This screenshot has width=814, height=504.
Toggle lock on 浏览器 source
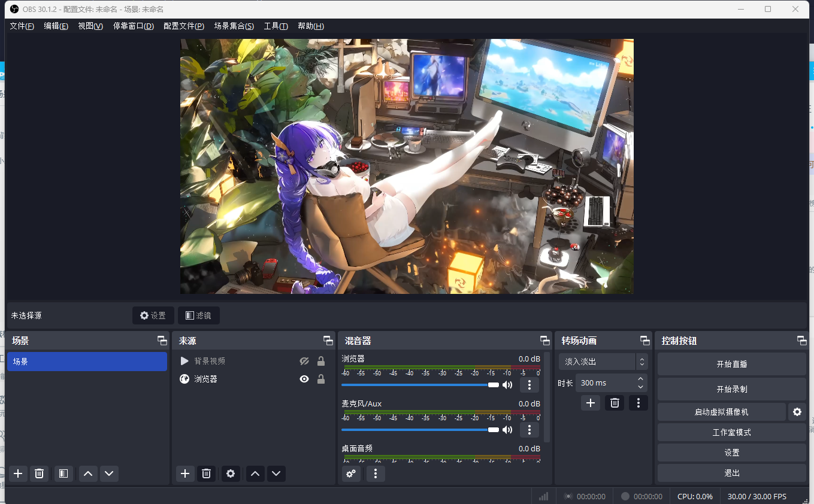tap(321, 379)
